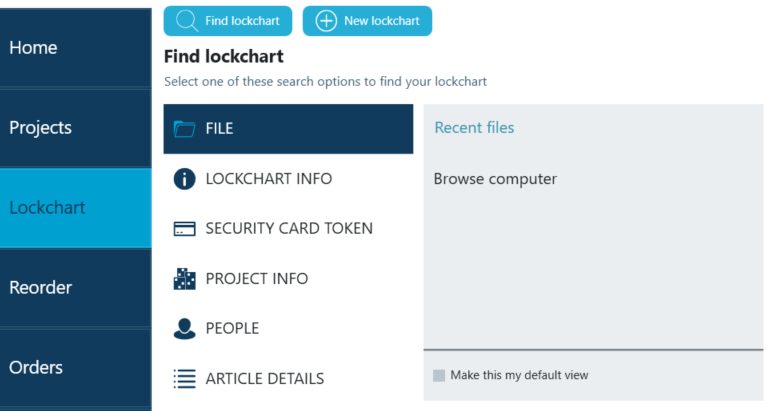Choose the ARTICLE DETAILS search option

264,379
